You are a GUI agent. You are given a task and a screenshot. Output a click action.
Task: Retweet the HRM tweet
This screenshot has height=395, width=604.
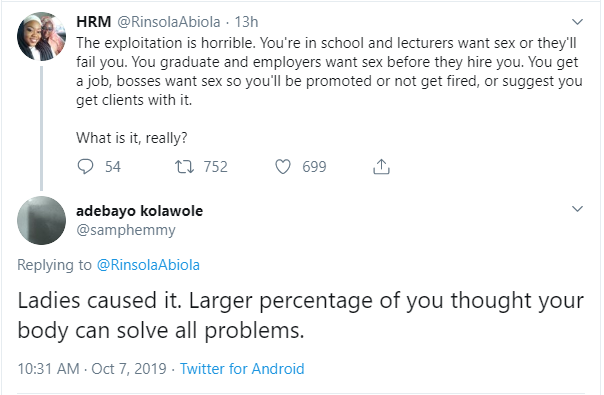click(x=185, y=167)
